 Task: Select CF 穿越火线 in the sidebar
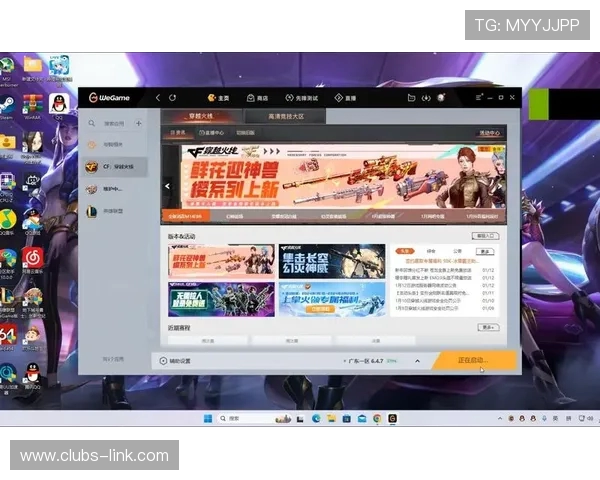tap(115, 166)
